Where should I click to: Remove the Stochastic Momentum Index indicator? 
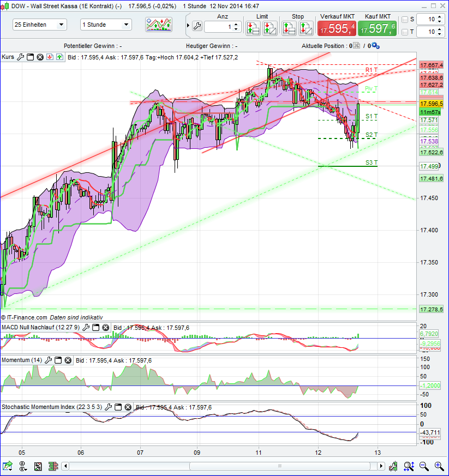[x=127, y=407]
